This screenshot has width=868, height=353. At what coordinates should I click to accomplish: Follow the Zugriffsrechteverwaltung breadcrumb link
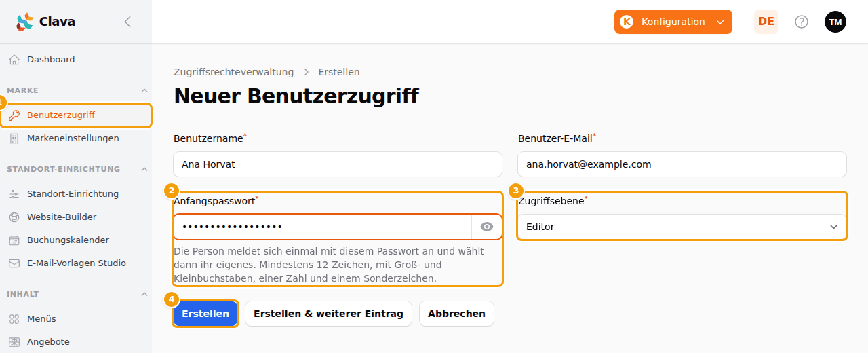pos(234,72)
